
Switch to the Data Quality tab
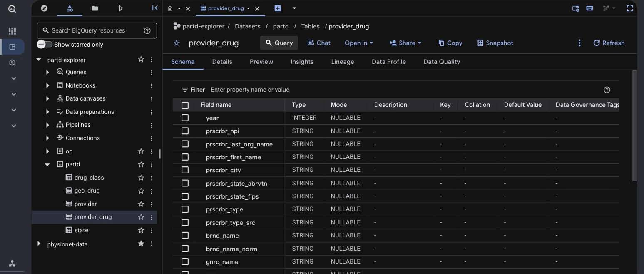[442, 62]
